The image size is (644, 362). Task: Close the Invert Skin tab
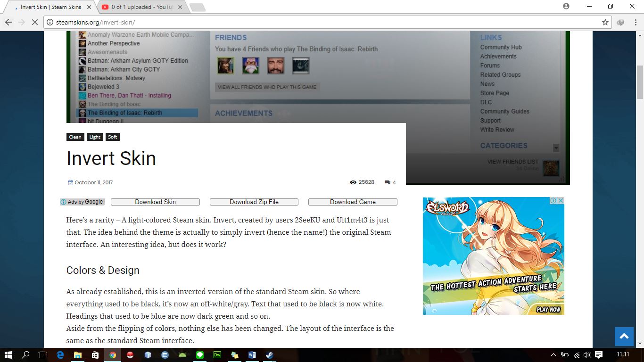coord(90,7)
